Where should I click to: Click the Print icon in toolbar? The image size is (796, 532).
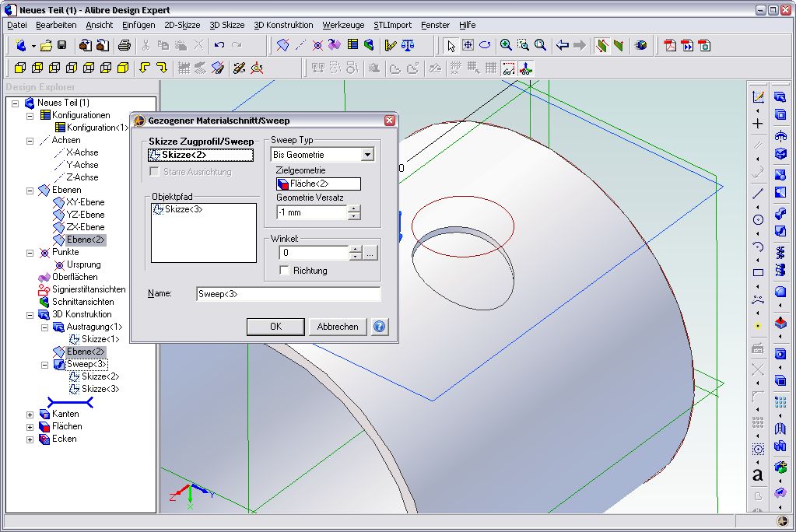point(124,46)
